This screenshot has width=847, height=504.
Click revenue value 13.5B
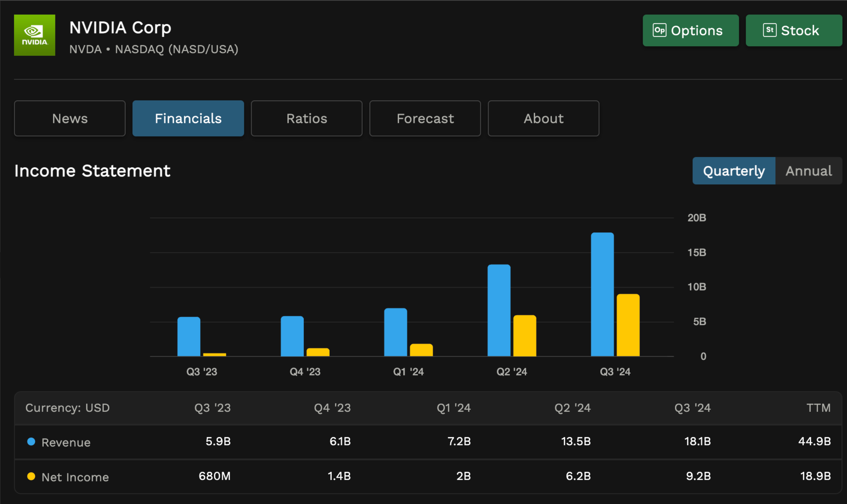[576, 441]
